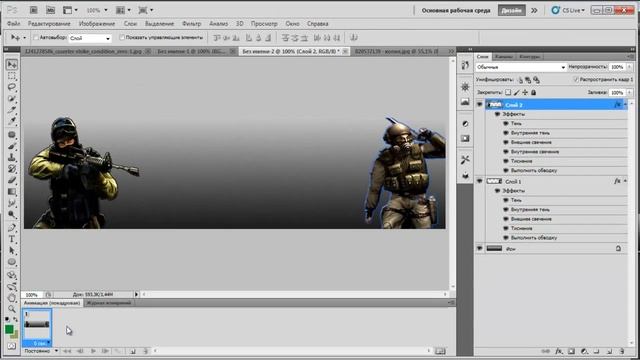This screenshot has width=640, height=360.
Task: Collapse effects list of Слой 2
Action: click(x=625, y=104)
